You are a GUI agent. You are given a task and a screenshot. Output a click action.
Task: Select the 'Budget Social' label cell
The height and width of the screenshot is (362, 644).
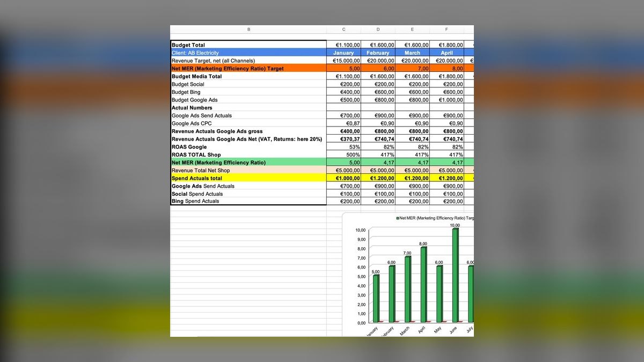pyautogui.click(x=248, y=84)
